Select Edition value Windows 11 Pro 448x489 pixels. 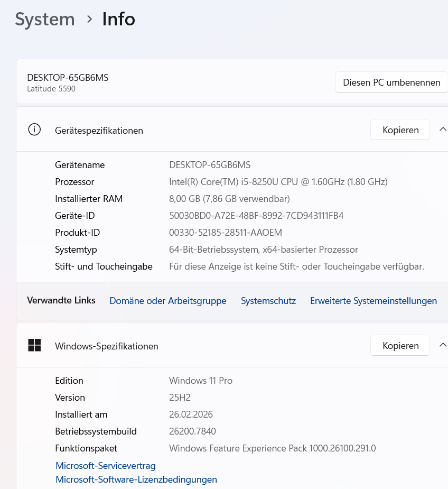201,381
